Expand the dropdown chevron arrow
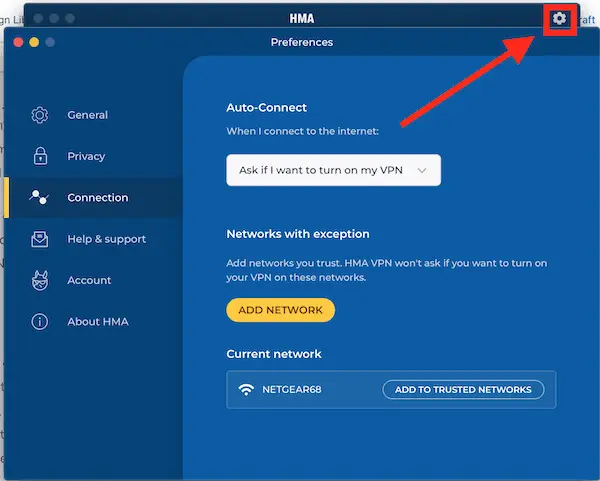600x481 pixels. click(422, 170)
